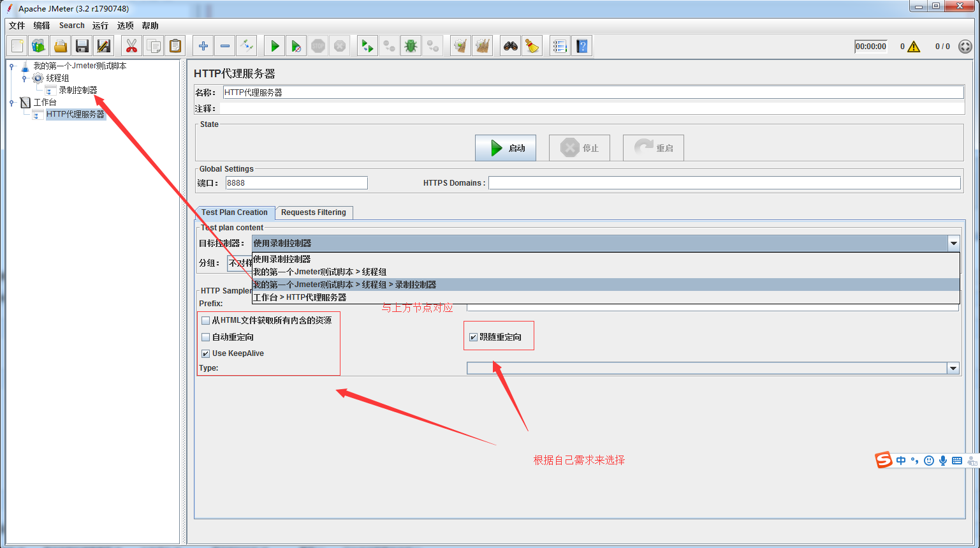The height and width of the screenshot is (548, 980).
Task: Start the test with green arrow
Action: point(275,46)
